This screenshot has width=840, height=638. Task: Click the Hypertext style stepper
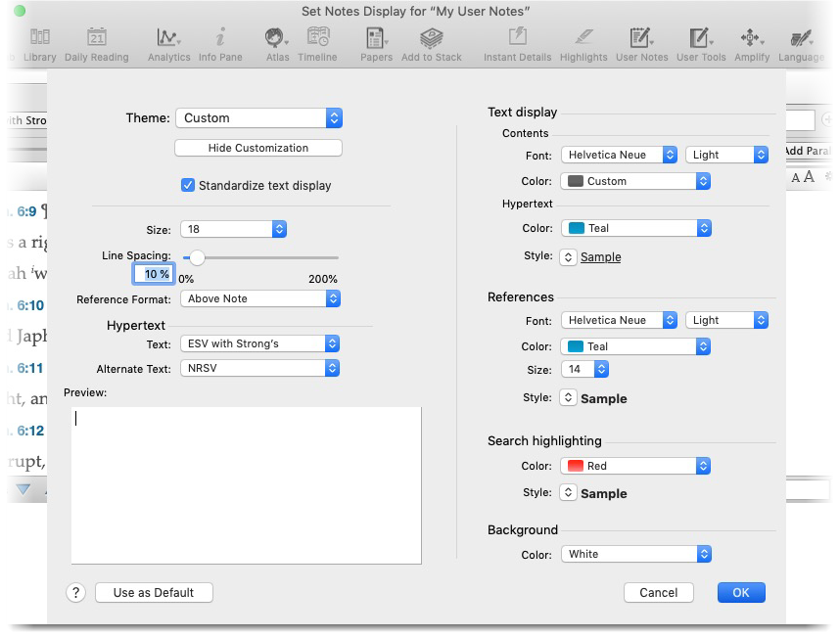pyautogui.click(x=568, y=257)
